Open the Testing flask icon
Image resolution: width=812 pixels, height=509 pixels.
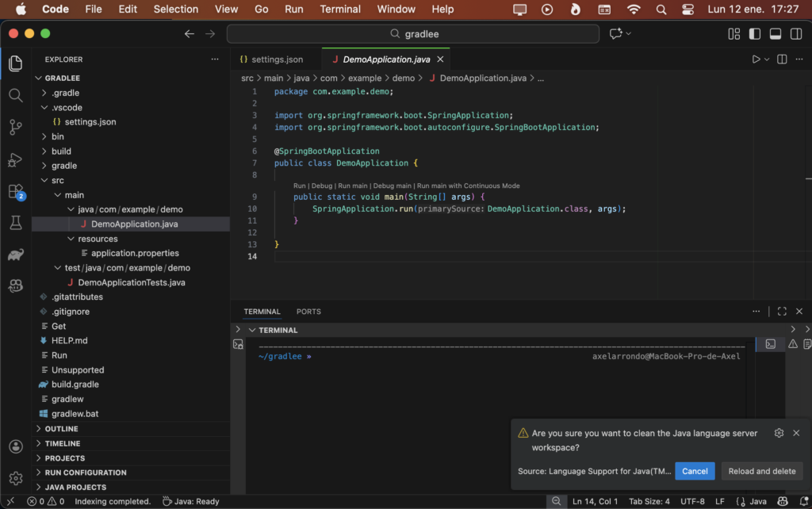(15, 223)
